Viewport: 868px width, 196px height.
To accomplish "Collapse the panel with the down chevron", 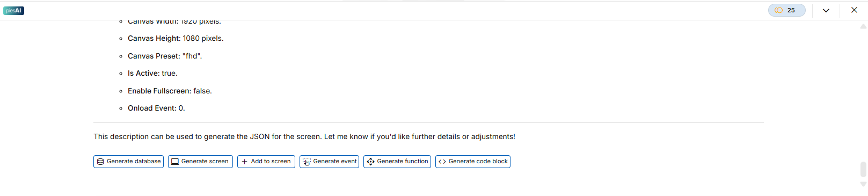I will coord(826,10).
